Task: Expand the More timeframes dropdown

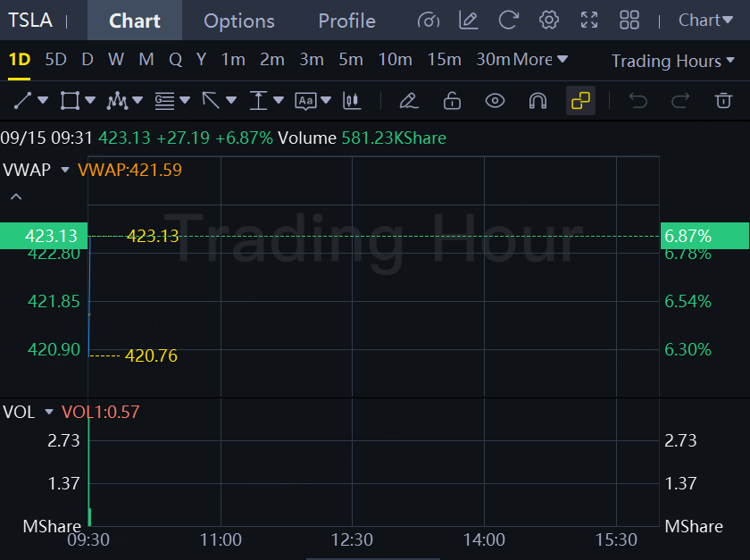Action: click(540, 59)
